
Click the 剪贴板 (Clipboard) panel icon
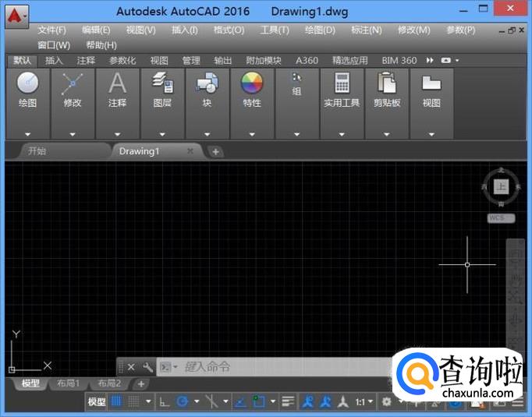pyautogui.click(x=386, y=83)
